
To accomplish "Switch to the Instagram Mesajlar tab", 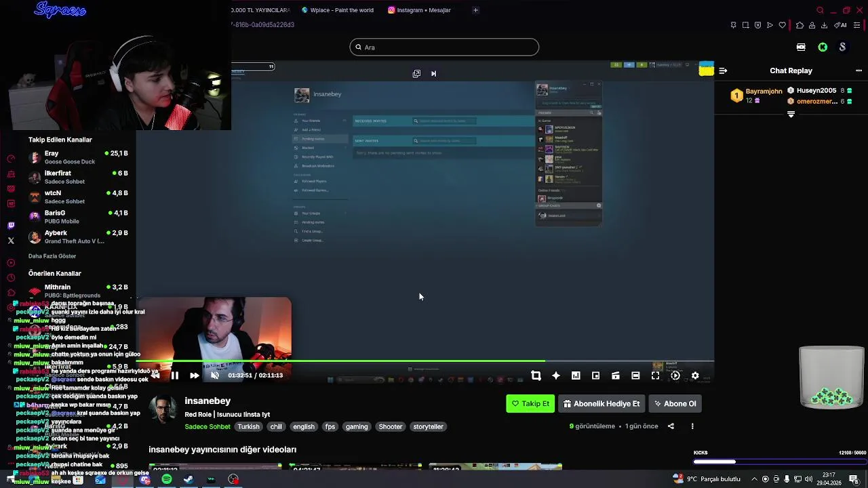I will [x=419, y=10].
